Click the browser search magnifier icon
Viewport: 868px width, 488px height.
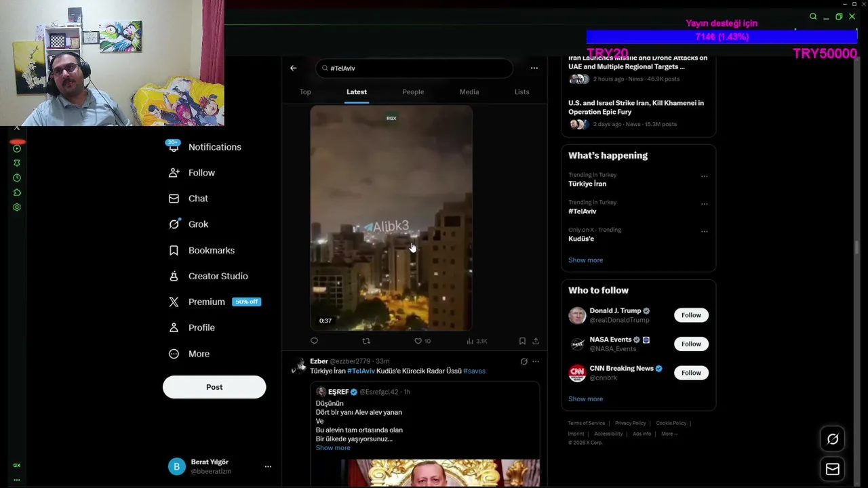813,16
